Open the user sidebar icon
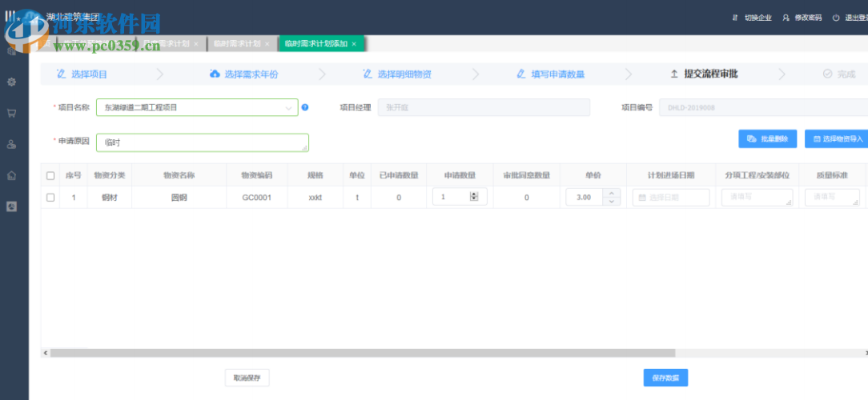This screenshot has width=868, height=400. (x=11, y=144)
